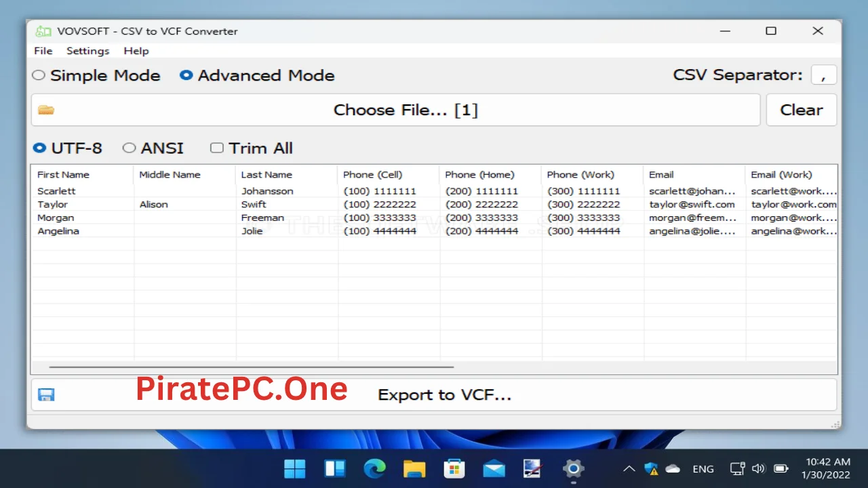This screenshot has height=488, width=868.
Task: Click the Email (Work) column header
Action: click(x=791, y=174)
